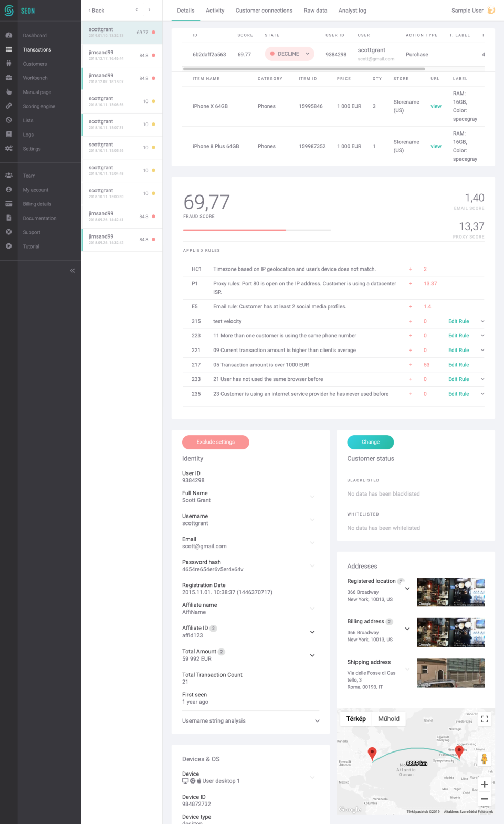Expand options for rule 315

[482, 321]
